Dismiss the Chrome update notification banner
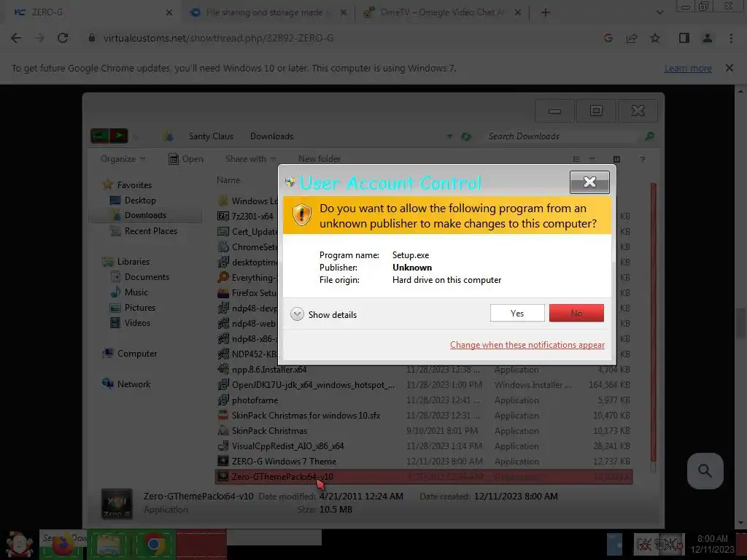 [729, 68]
